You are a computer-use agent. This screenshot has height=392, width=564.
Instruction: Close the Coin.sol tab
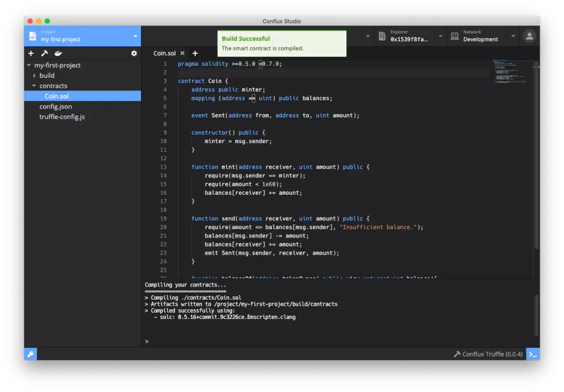click(x=183, y=53)
